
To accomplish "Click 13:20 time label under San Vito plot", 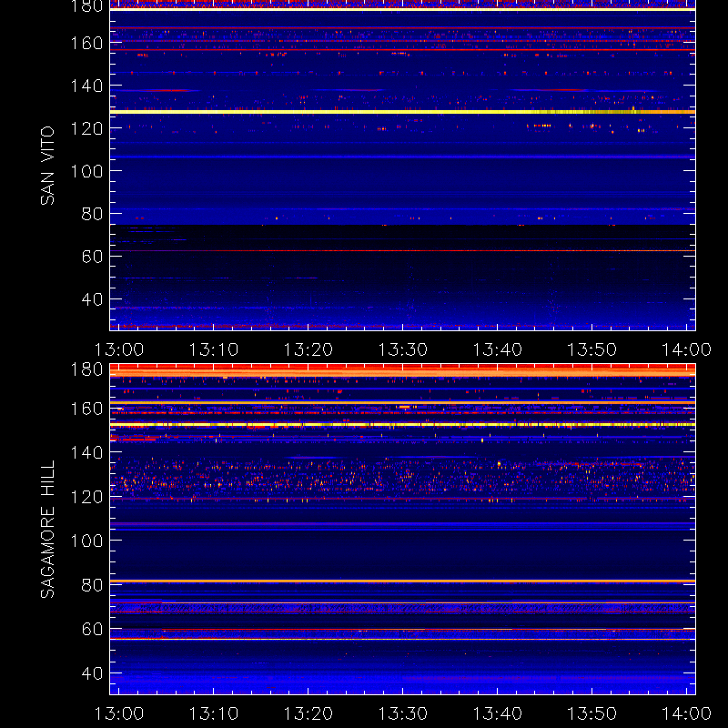I will [x=308, y=349].
